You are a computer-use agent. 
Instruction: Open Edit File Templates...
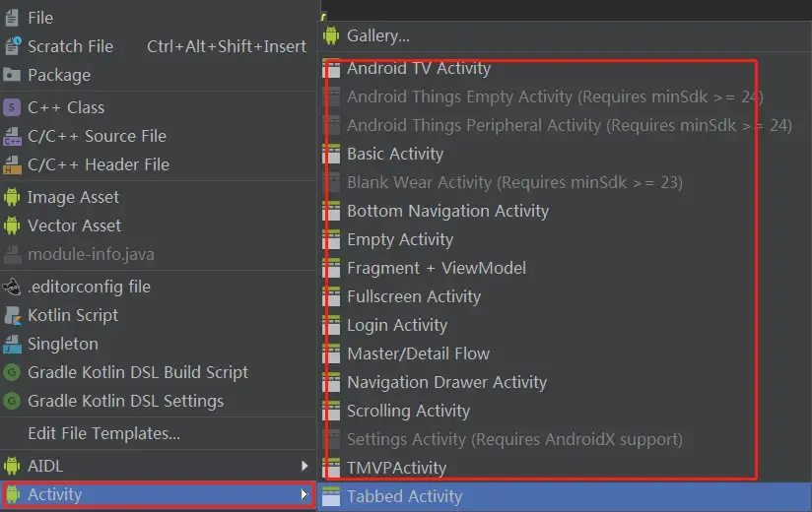coord(103,433)
